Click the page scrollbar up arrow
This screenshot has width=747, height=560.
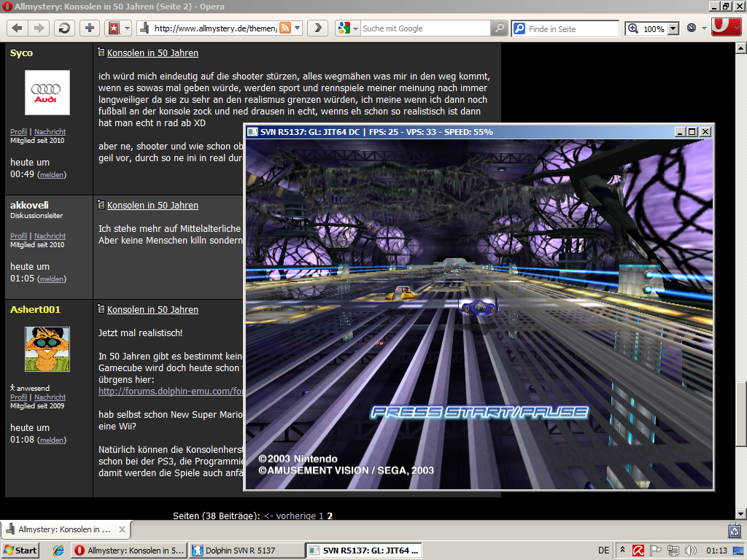tap(741, 47)
